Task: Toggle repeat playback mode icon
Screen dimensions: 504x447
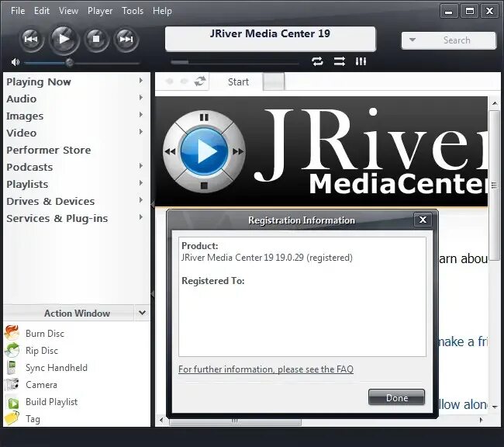Action: [x=317, y=61]
